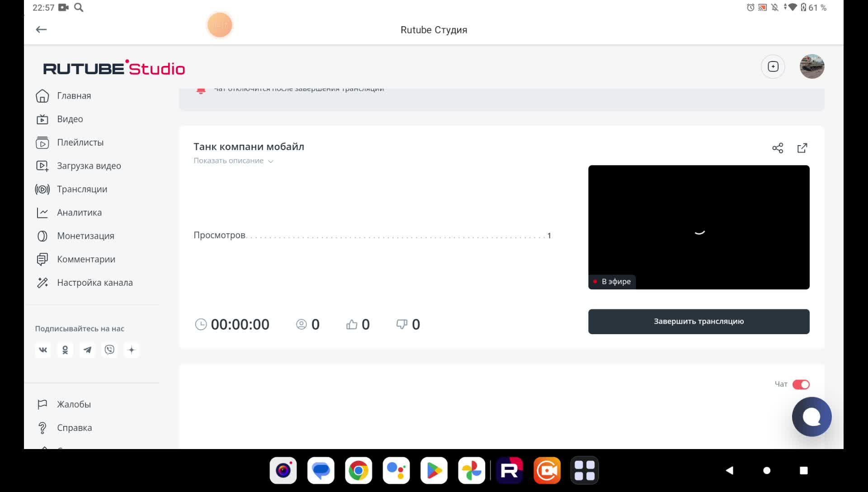Screen dimensions: 868x492
Task: Open Справка help link
Action: pos(74,428)
